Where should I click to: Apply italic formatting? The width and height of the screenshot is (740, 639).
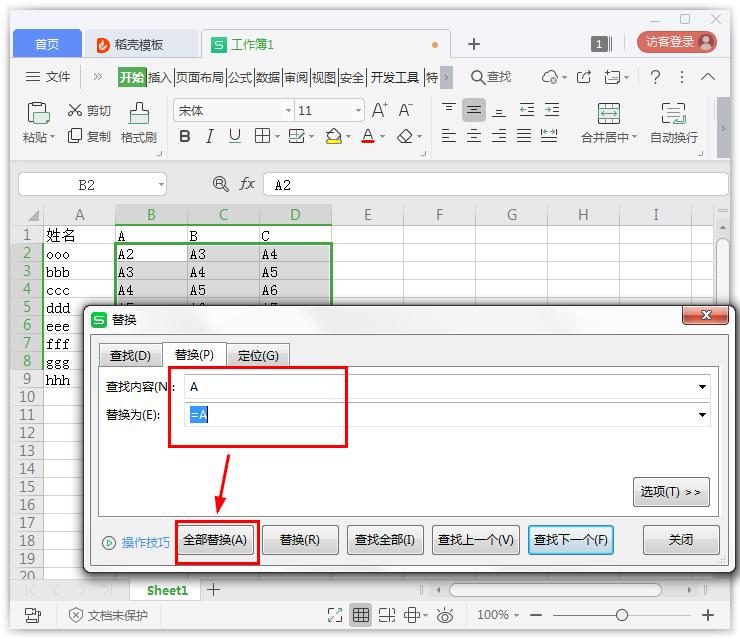click(209, 136)
